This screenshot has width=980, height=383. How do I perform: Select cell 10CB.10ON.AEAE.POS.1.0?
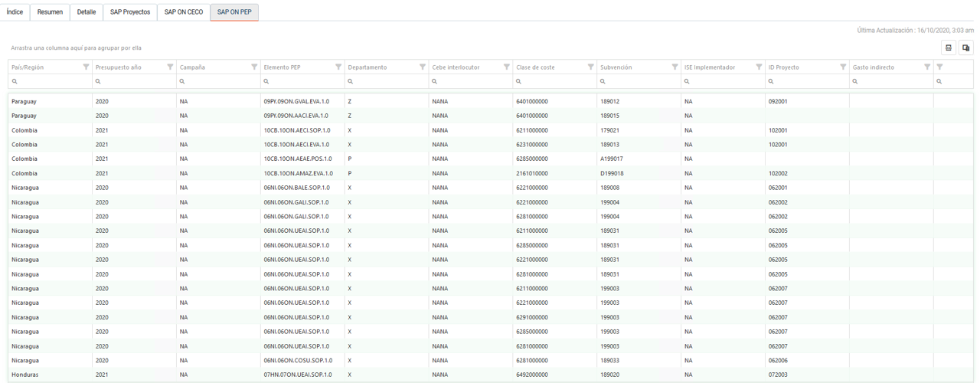302,159
